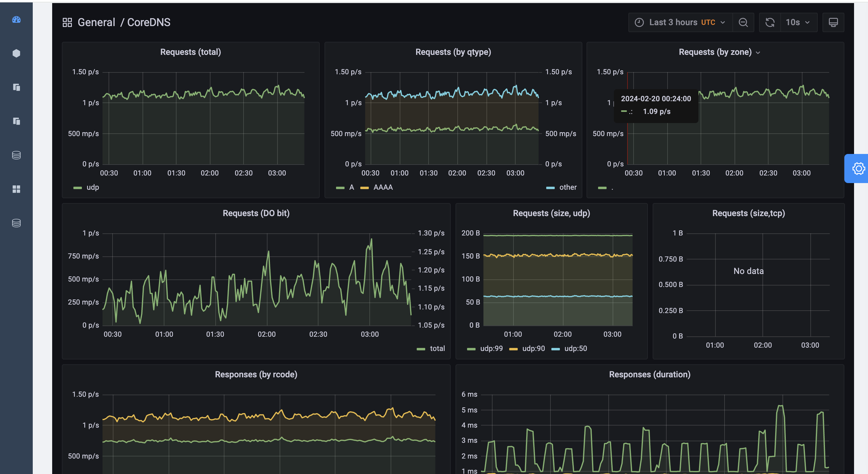This screenshot has height=474, width=868.
Task: Click the General breadcrumb folder
Action: (96, 22)
